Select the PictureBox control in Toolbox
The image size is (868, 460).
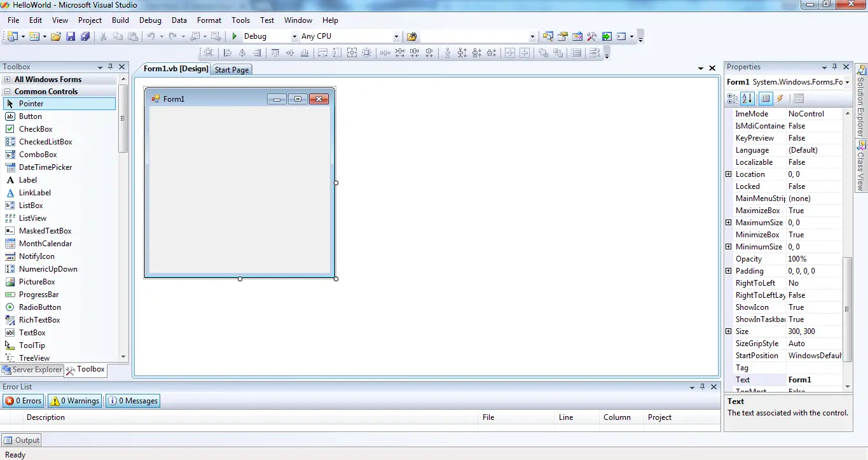point(37,282)
